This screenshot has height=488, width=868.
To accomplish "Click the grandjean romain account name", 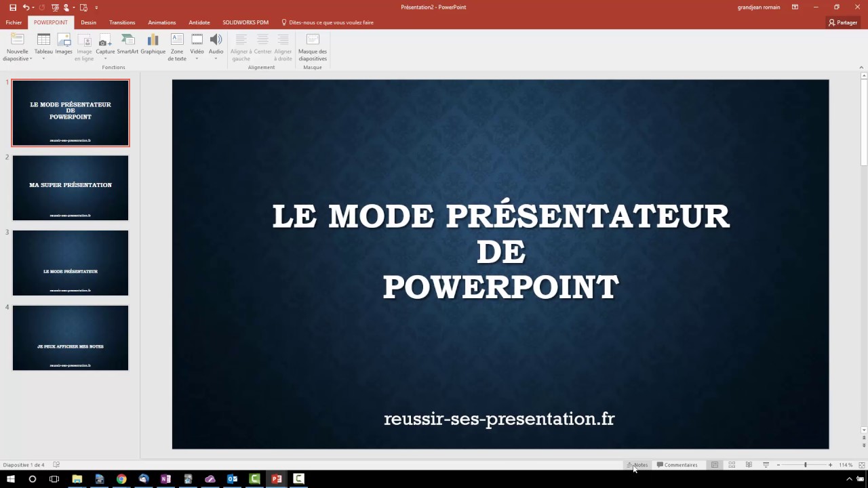I will [759, 7].
